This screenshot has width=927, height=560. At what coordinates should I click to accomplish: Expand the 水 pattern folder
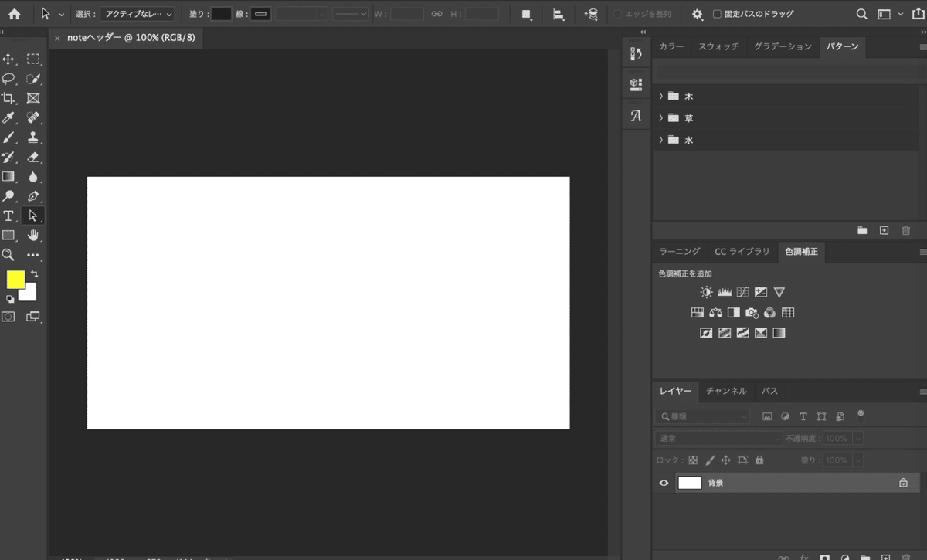point(661,140)
